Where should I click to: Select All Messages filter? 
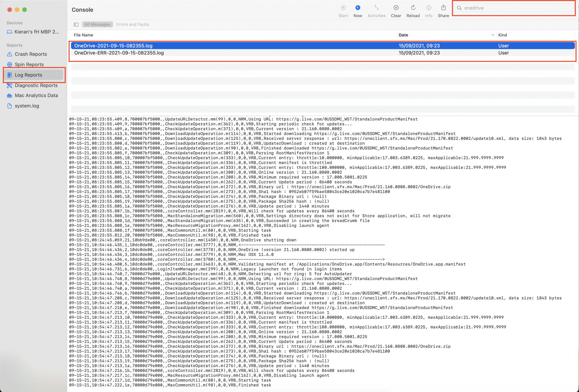click(97, 25)
